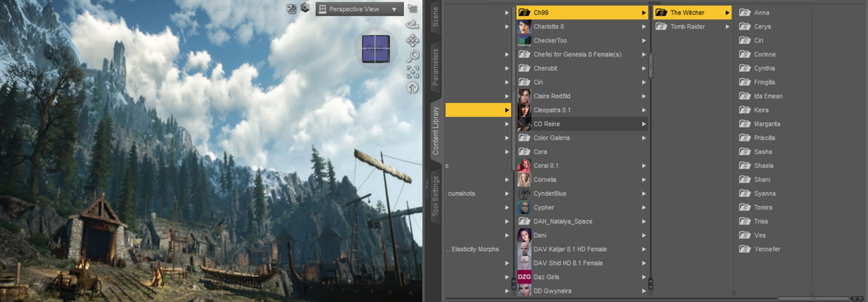Select the Pan camera control icon
The image size is (868, 302).
(x=412, y=41)
